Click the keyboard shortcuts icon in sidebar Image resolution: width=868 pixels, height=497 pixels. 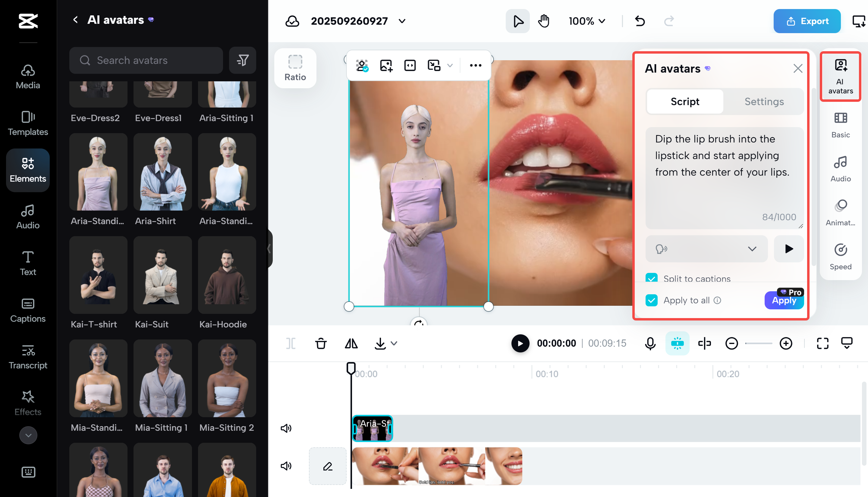(x=28, y=472)
